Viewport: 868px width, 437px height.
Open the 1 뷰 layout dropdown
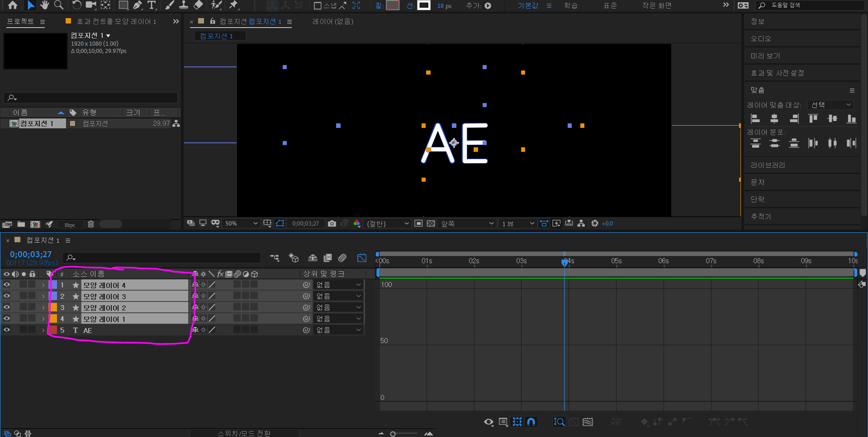(518, 224)
